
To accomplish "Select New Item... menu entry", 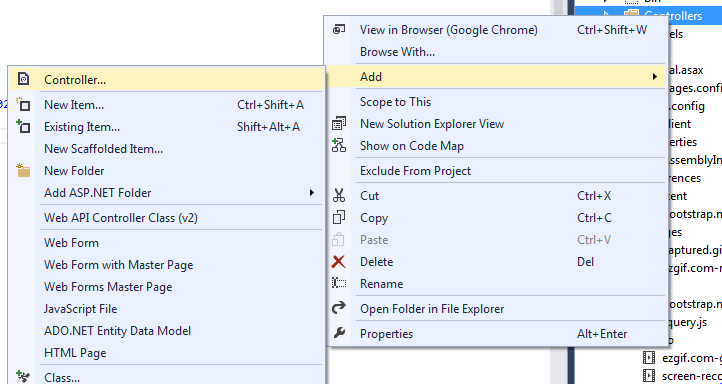I will point(166,105).
